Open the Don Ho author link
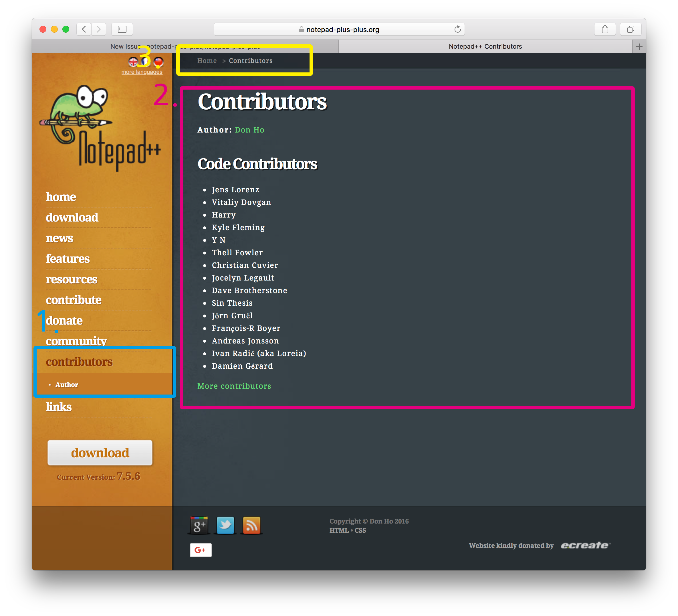Image resolution: width=678 pixels, height=616 pixels. click(x=249, y=130)
